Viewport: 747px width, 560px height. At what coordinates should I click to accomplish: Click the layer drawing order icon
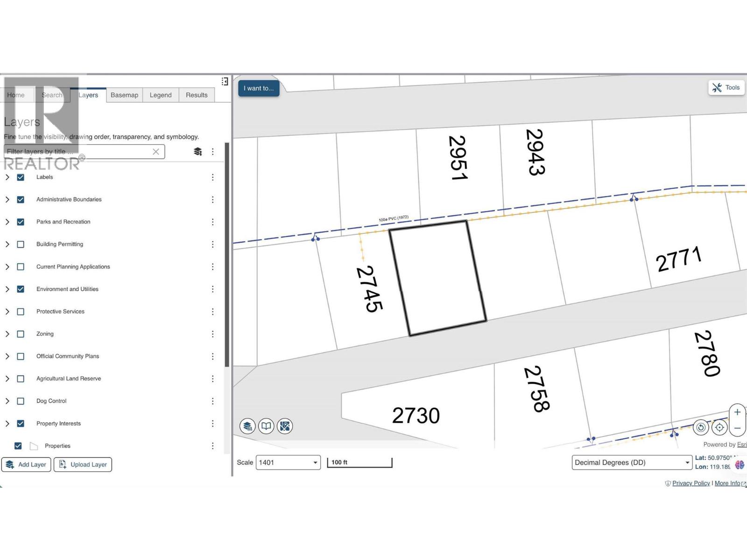(x=198, y=152)
